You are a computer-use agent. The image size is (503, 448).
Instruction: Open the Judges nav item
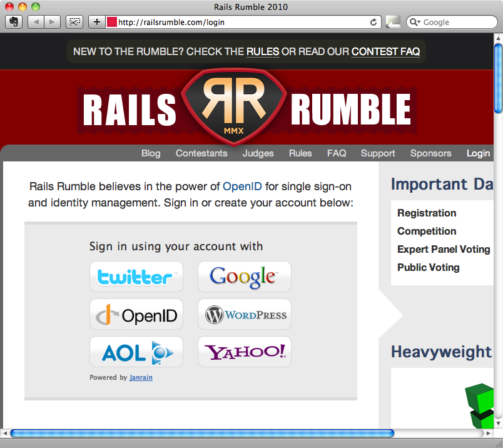[258, 153]
